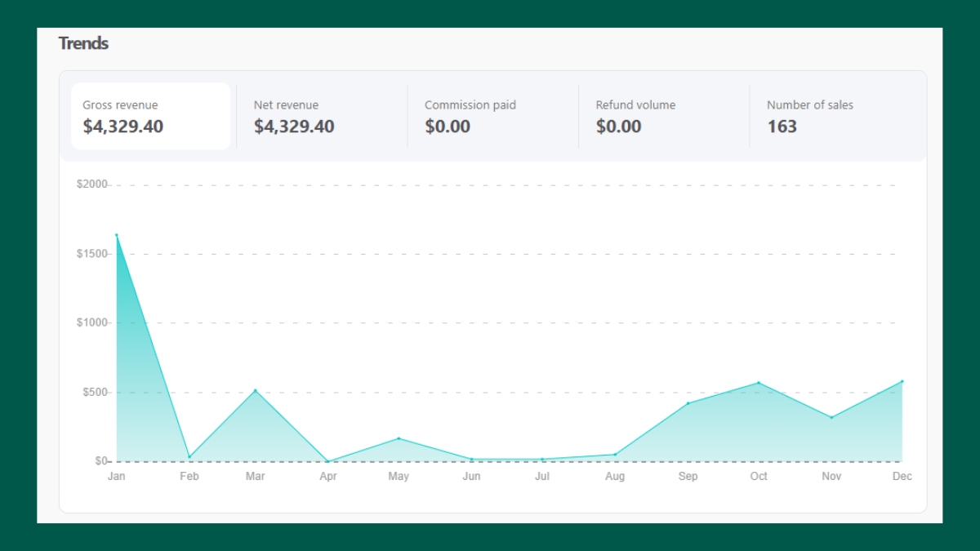Click the December endpoint of the chart
This screenshot has width=980, height=551.
[x=902, y=380]
